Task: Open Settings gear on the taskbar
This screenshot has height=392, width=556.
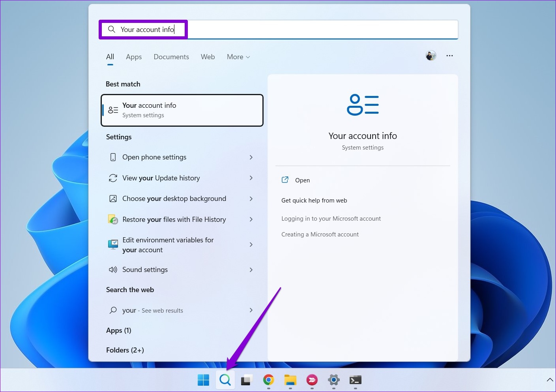Action: [333, 380]
